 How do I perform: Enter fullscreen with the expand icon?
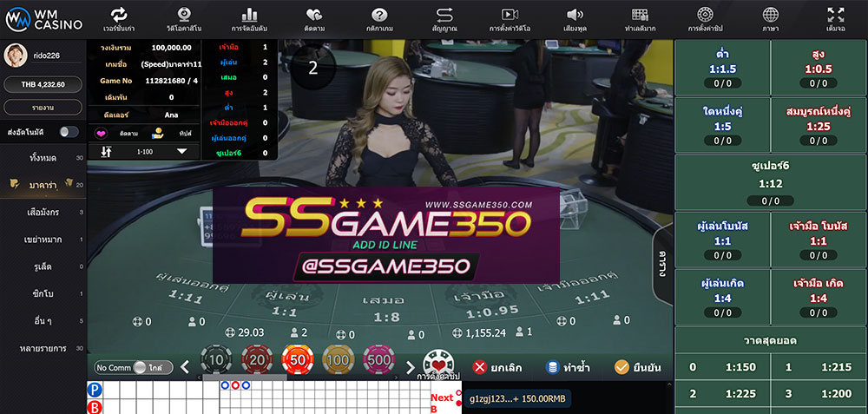pyautogui.click(x=835, y=15)
